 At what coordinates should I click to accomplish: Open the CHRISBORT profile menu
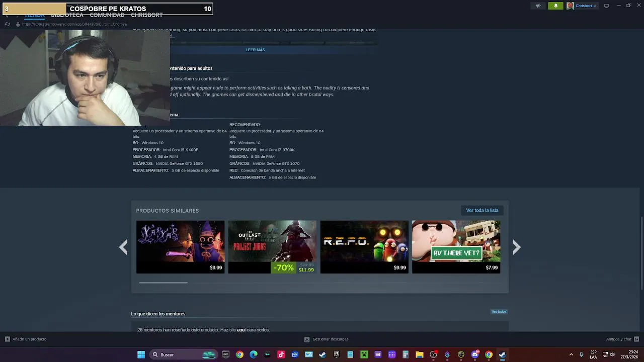[146, 15]
